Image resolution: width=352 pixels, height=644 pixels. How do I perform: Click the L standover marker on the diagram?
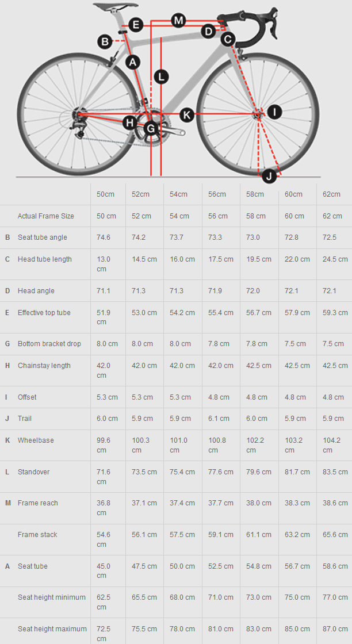tap(161, 76)
